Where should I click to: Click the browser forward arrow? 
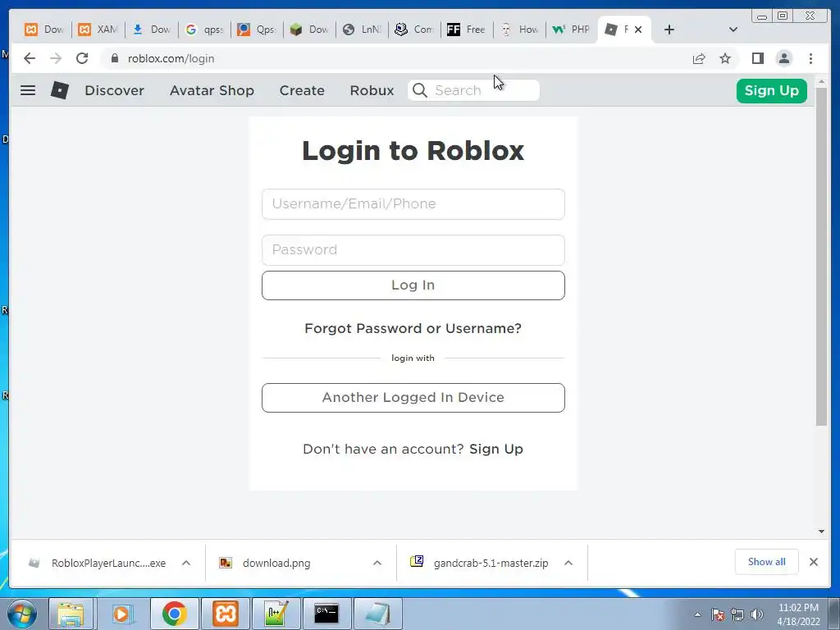[x=56, y=58]
